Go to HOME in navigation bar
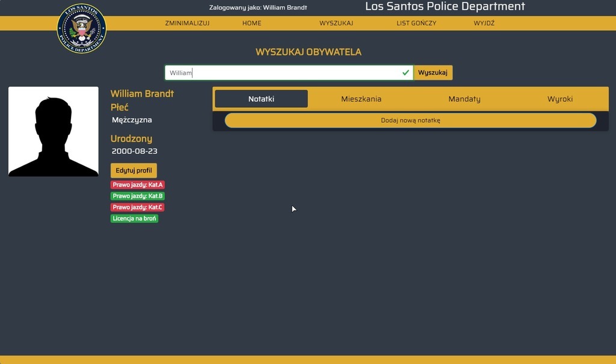The width and height of the screenshot is (616, 364). pyautogui.click(x=252, y=23)
